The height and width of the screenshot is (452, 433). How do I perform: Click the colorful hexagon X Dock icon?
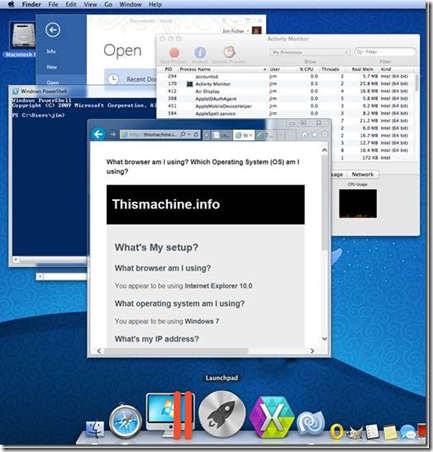[x=272, y=417]
